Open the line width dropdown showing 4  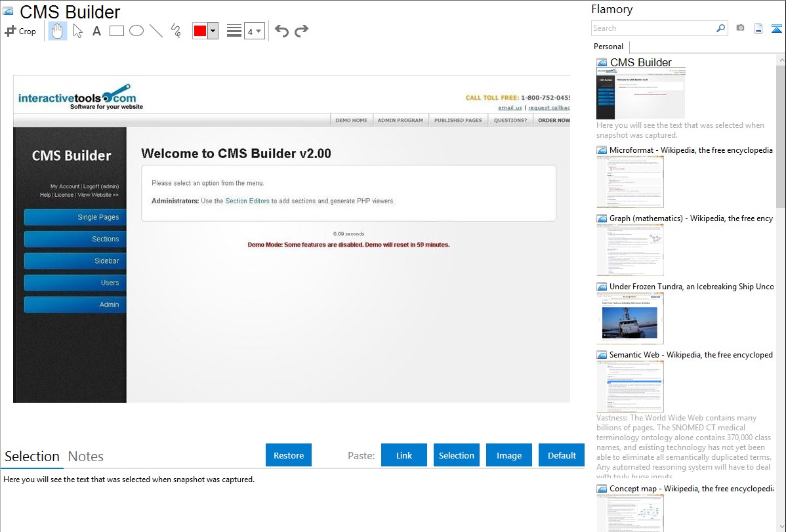click(x=254, y=31)
